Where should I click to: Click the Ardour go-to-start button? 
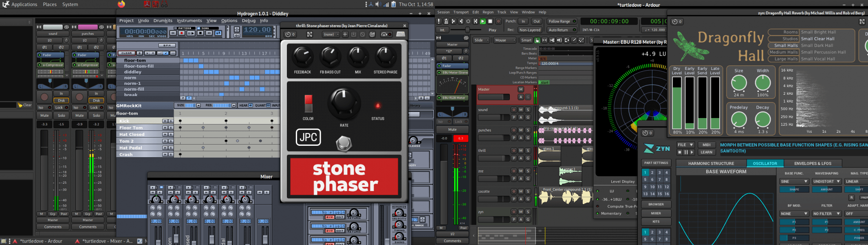(x=454, y=21)
